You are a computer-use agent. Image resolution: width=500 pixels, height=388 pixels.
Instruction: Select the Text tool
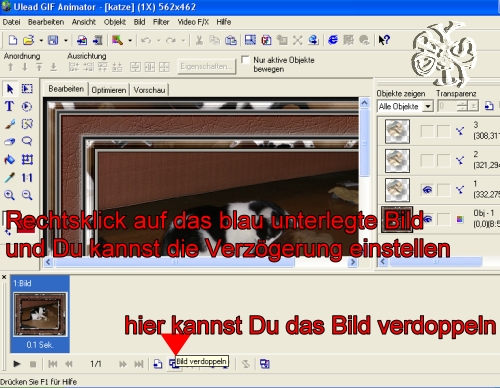point(9,106)
